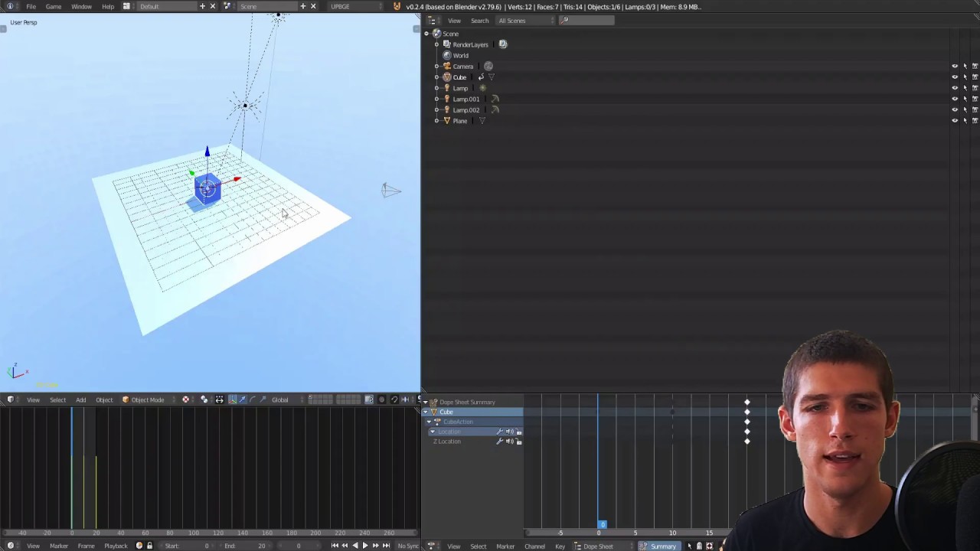Viewport: 980px width, 551px height.
Task: Click the timeline Start frame field
Action: (x=188, y=546)
